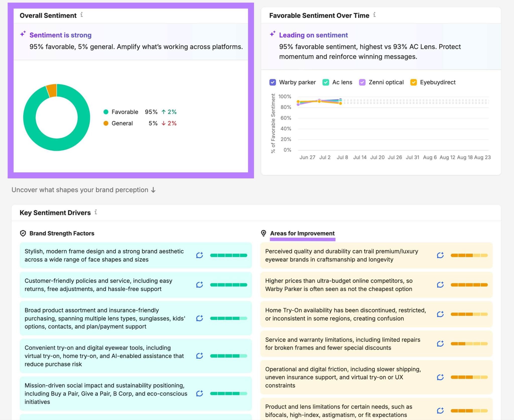Click the orange General segment of the donut chart
Image resolution: width=514 pixels, height=420 pixels.
pyautogui.click(x=52, y=91)
